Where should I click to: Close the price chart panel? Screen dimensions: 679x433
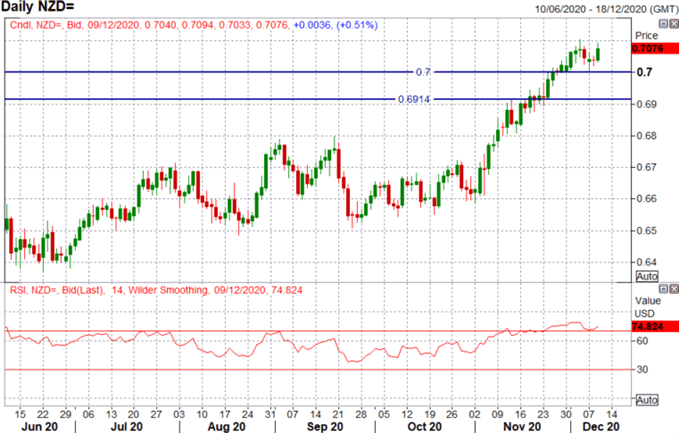tap(674, 24)
